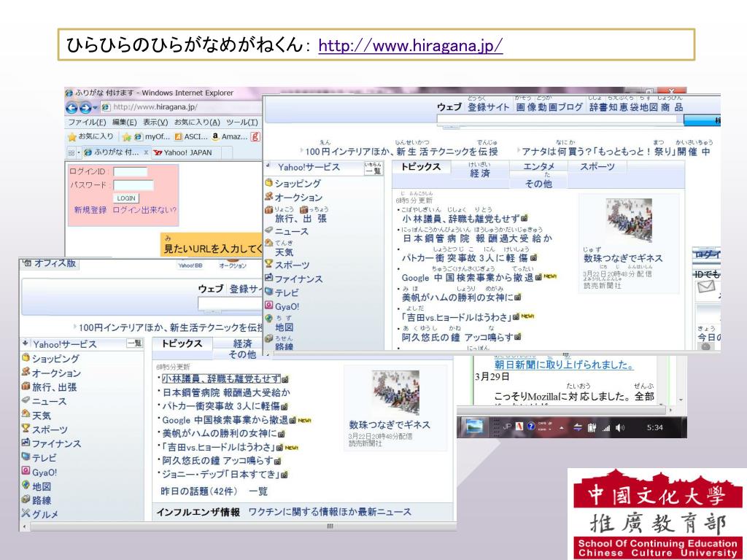Click 地図 icon in lower plain Yahoo page

click(26, 485)
